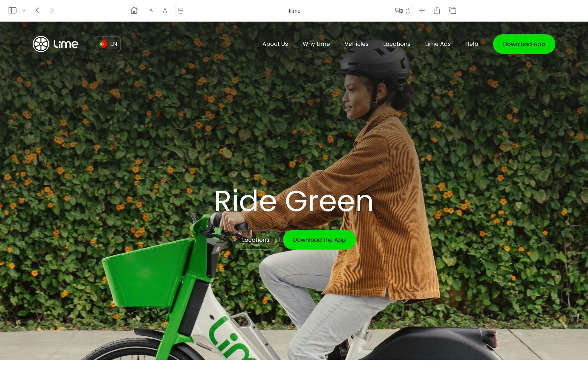Screen dimensions: 588x367
Task: Click the li.me address field
Action: point(294,11)
